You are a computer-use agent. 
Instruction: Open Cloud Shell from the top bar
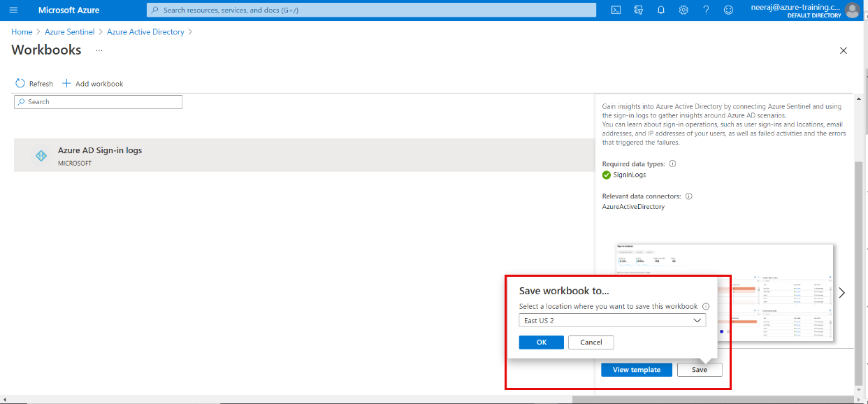tap(616, 10)
